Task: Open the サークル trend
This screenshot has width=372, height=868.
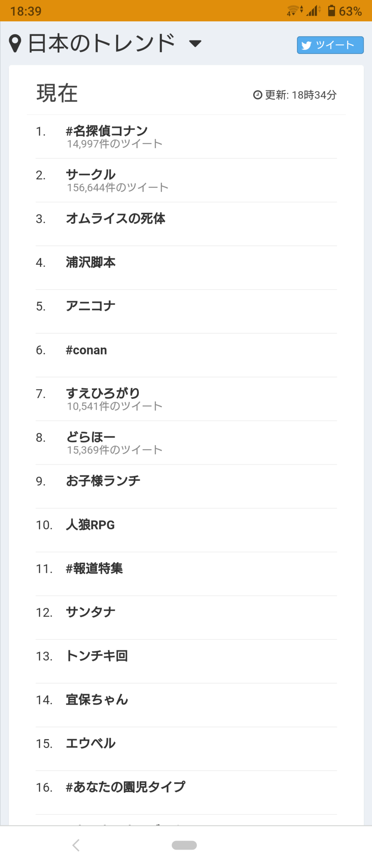Action: click(91, 175)
